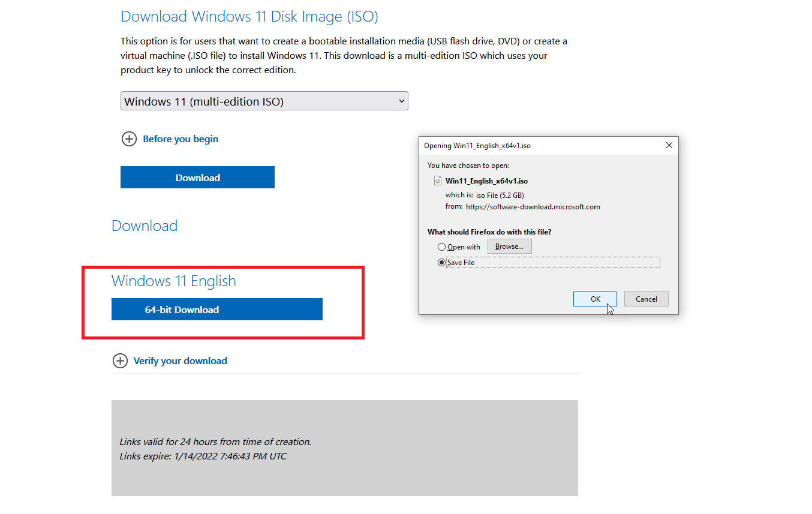812x514 pixels.
Task: Cancel the file download dialog
Action: point(646,299)
